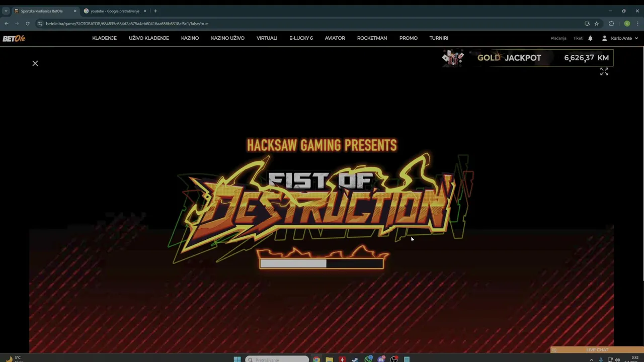The width and height of the screenshot is (644, 362).
Task: Open the tab search dropdown
Action: (x=6, y=11)
